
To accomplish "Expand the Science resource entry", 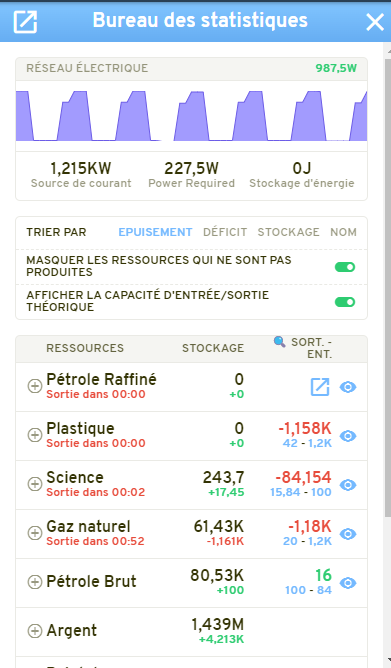I will [x=34, y=484].
